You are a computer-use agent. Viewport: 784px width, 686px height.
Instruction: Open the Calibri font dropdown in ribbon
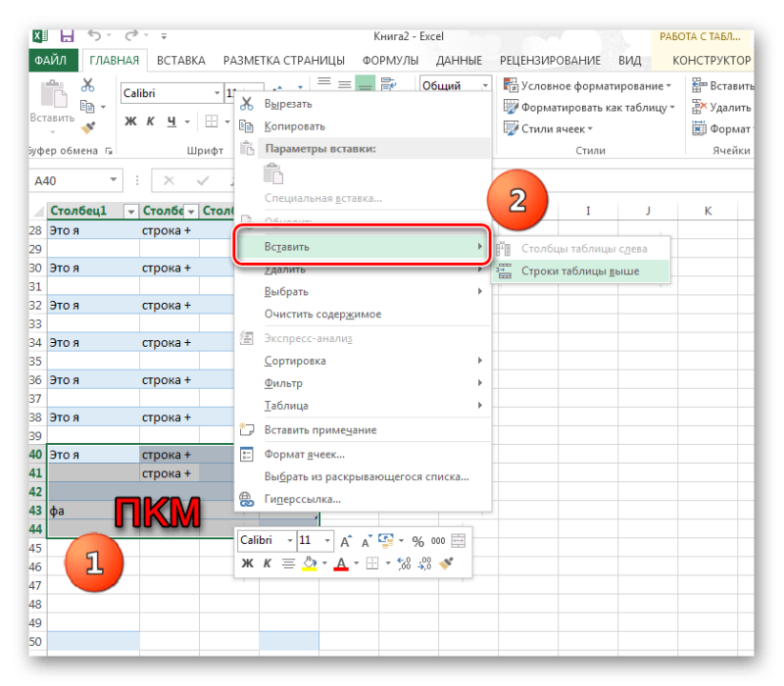pos(217,93)
